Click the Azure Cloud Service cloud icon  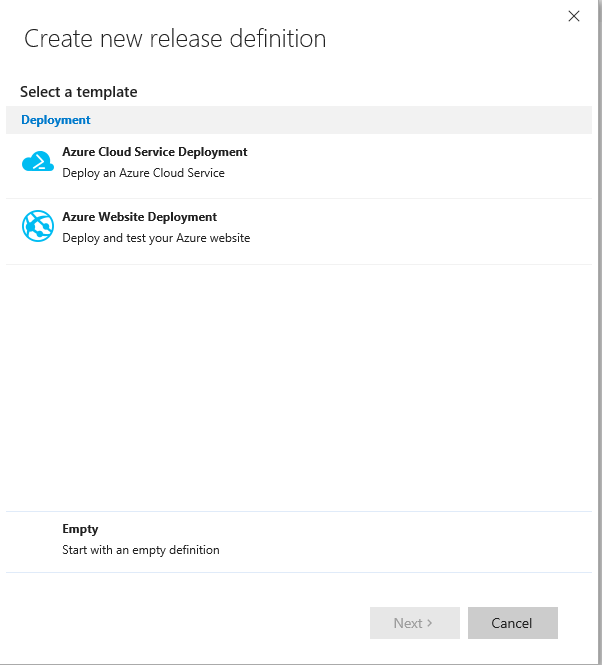pyautogui.click(x=38, y=162)
